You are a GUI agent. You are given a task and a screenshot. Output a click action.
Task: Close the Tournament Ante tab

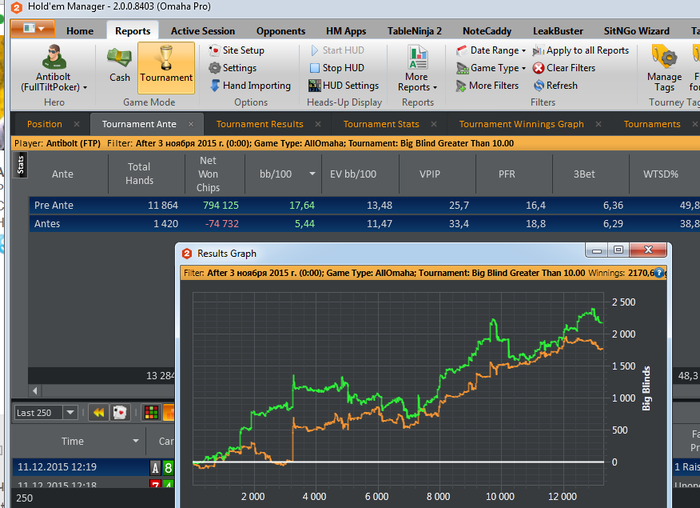click(x=191, y=124)
